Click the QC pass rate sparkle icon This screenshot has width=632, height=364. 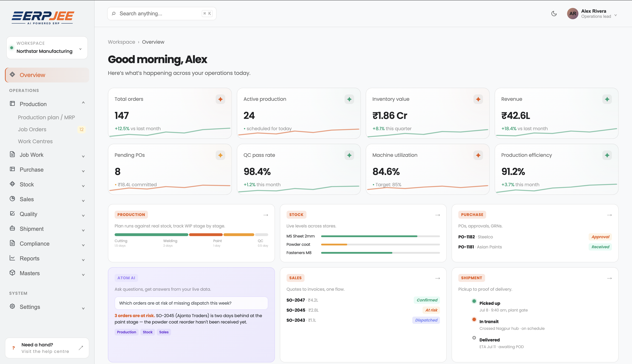tap(349, 155)
